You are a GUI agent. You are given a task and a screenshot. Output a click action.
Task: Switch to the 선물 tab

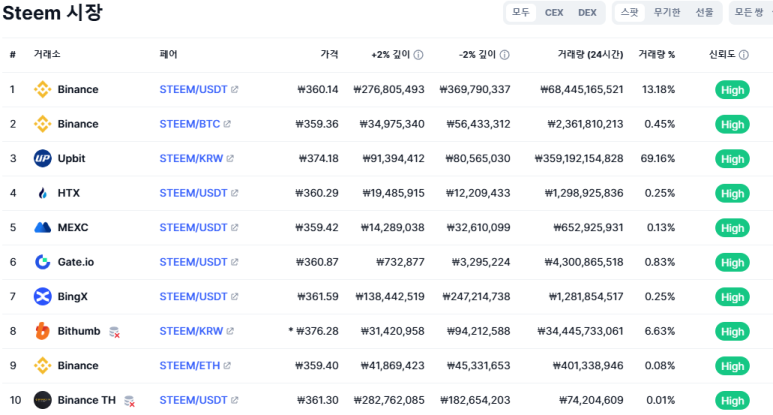[704, 12]
